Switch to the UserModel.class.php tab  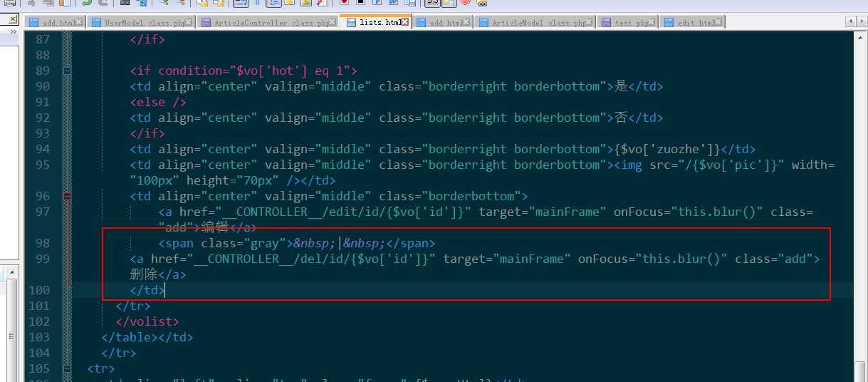[x=140, y=23]
